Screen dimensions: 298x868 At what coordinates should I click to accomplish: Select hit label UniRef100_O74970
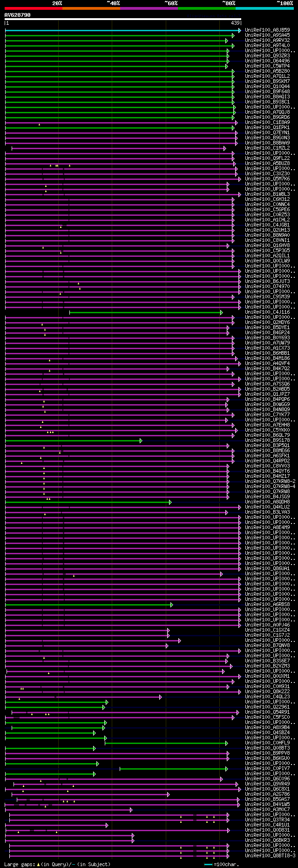coord(267,287)
